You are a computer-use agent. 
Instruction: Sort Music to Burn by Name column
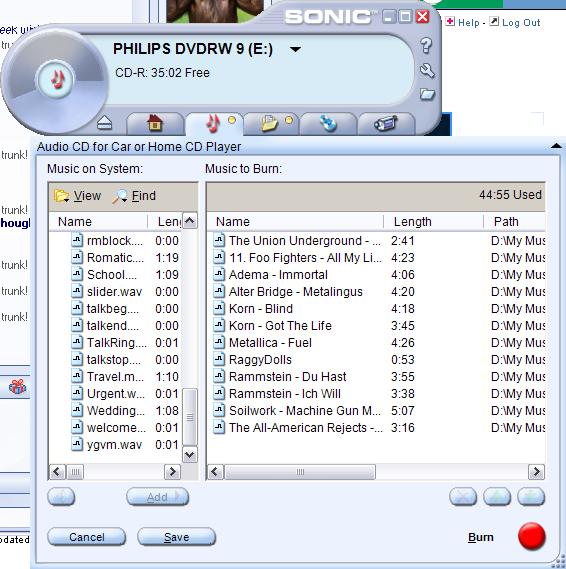pos(295,222)
